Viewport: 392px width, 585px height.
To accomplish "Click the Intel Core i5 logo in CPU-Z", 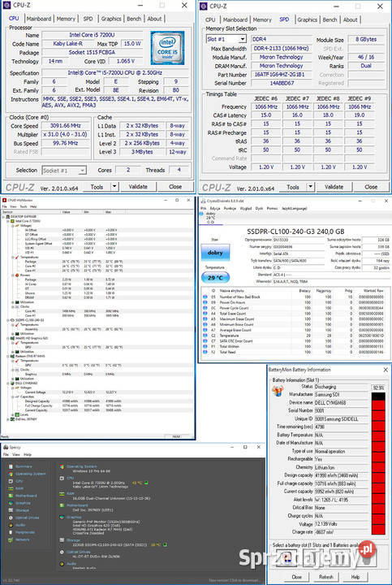I will click(x=167, y=48).
